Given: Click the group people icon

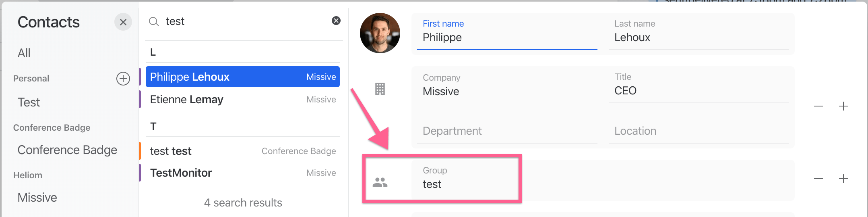Looking at the screenshot, I should pyautogui.click(x=380, y=183).
